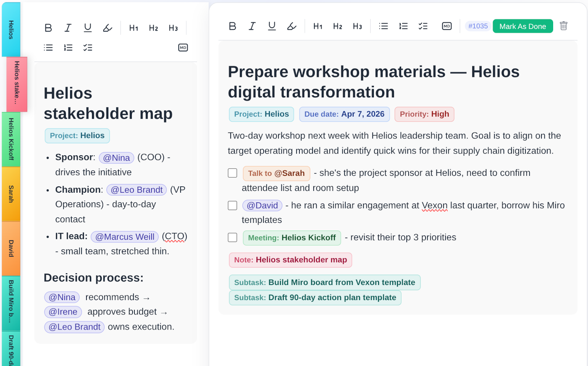This screenshot has width=588, height=366.
Task: Click the 'Priority: High' tag
Action: click(x=424, y=114)
